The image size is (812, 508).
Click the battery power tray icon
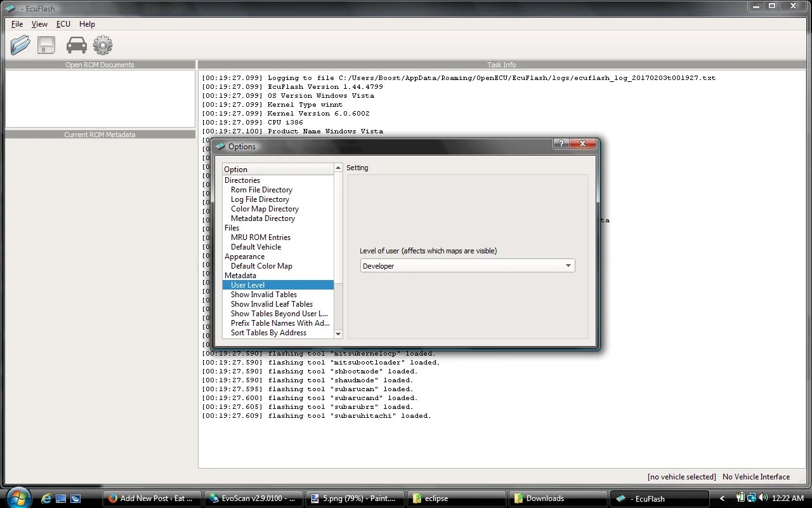point(740,498)
